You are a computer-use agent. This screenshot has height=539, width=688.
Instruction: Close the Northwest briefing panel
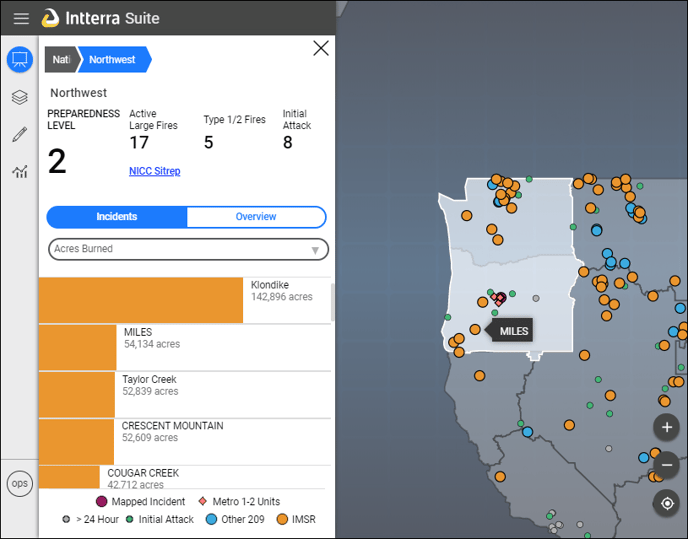pos(321,48)
